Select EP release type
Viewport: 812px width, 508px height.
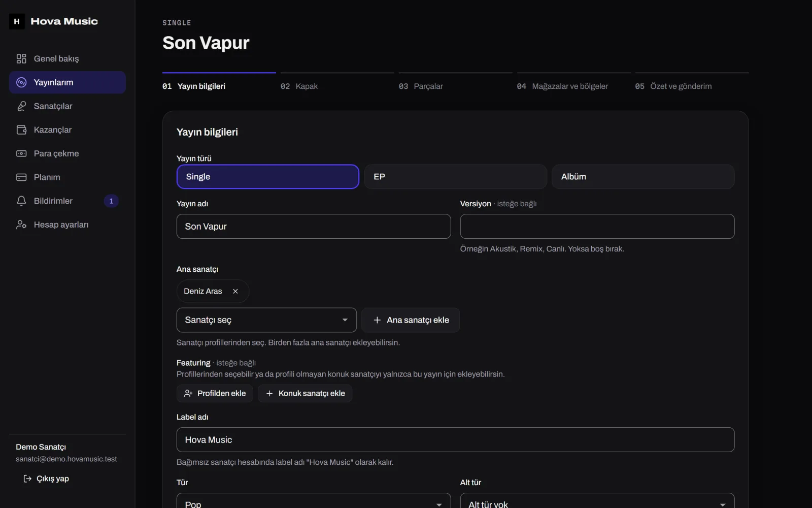456,177
